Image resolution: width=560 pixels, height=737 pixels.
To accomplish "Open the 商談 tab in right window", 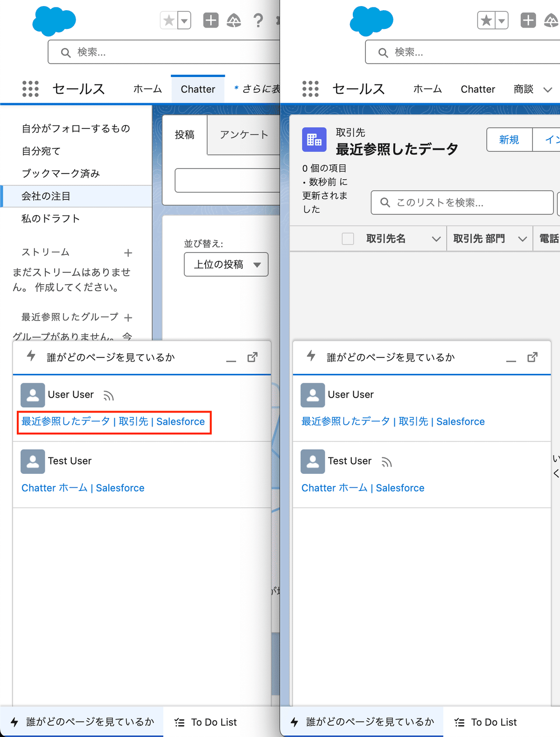I will coord(524,89).
